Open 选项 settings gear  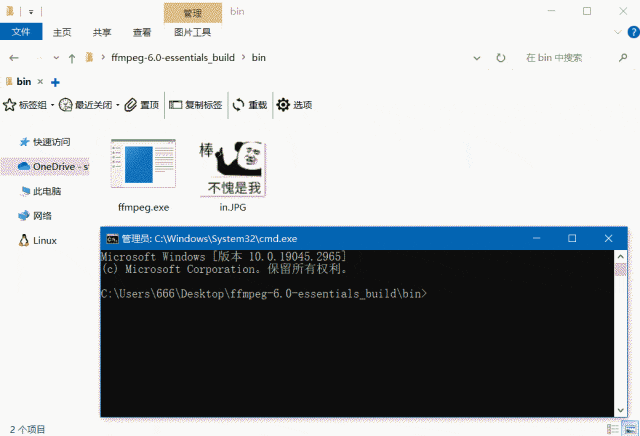[x=295, y=105]
